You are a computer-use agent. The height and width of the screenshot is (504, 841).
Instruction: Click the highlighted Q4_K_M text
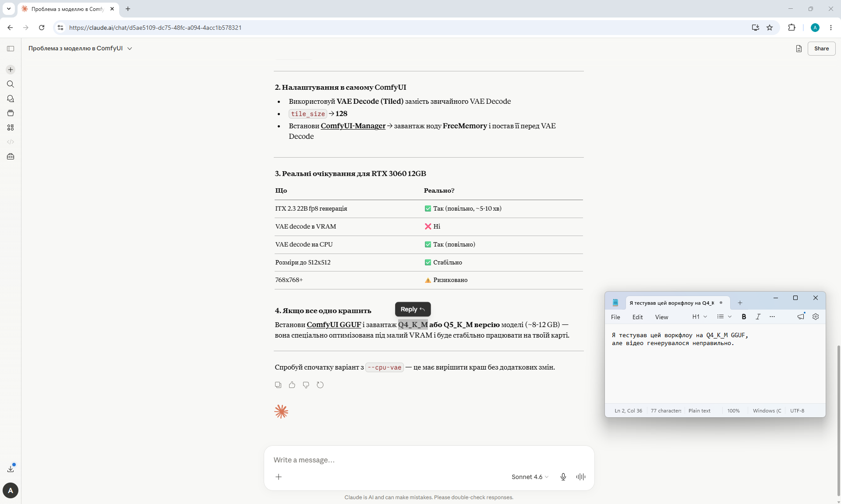click(413, 324)
